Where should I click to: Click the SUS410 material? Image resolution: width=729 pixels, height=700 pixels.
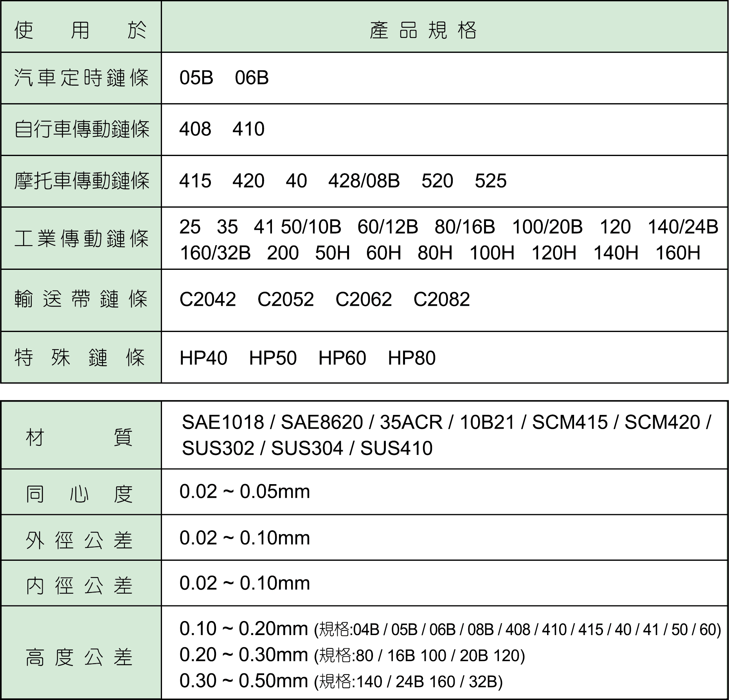396,448
